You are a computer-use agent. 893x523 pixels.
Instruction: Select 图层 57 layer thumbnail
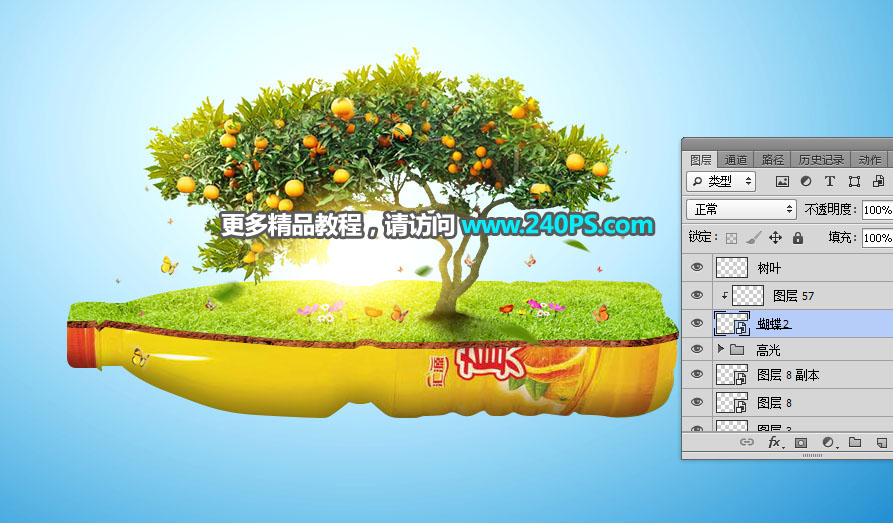(747, 295)
